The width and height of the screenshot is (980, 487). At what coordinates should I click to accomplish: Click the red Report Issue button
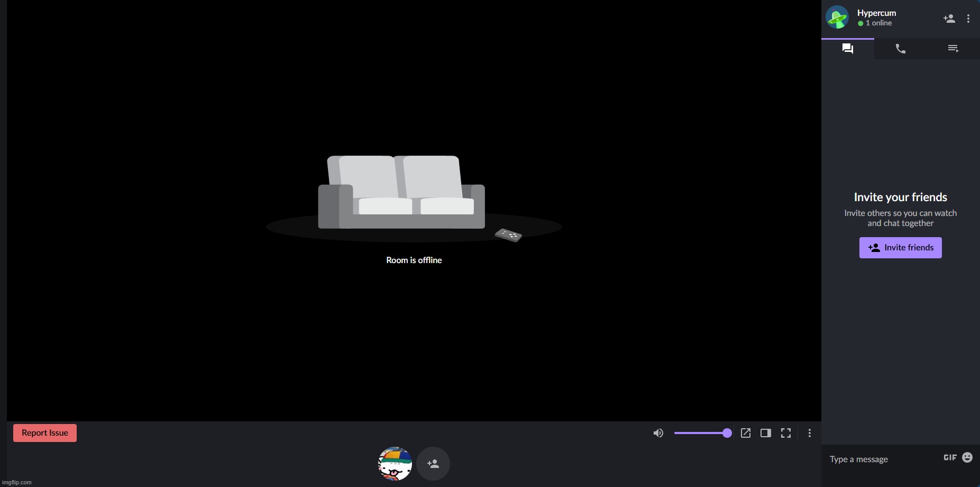click(45, 433)
